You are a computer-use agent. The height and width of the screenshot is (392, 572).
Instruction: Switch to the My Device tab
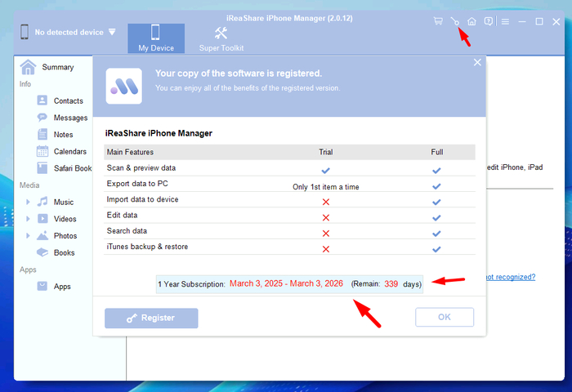click(x=155, y=38)
